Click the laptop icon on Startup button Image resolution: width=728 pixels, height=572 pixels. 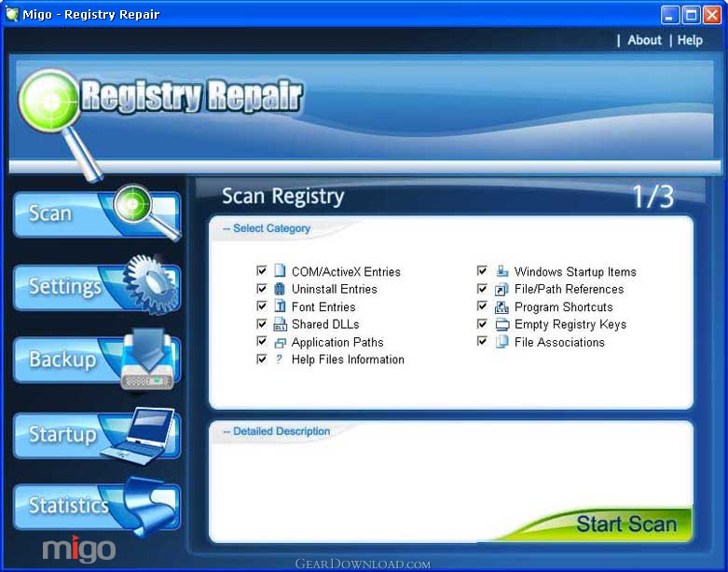pyautogui.click(x=139, y=435)
